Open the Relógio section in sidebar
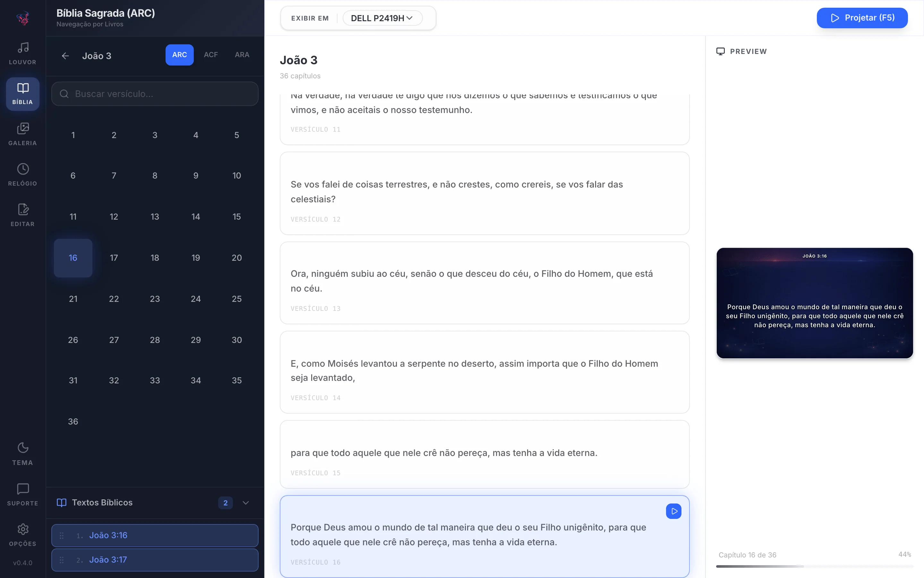 coord(22,175)
